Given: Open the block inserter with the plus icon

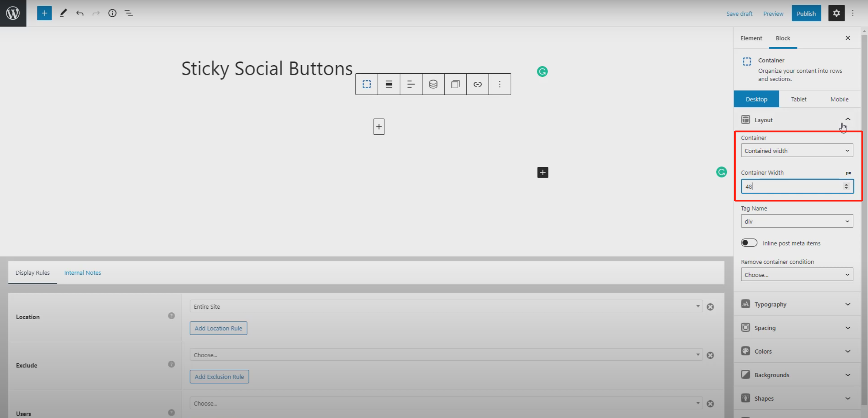Looking at the screenshot, I should (44, 13).
